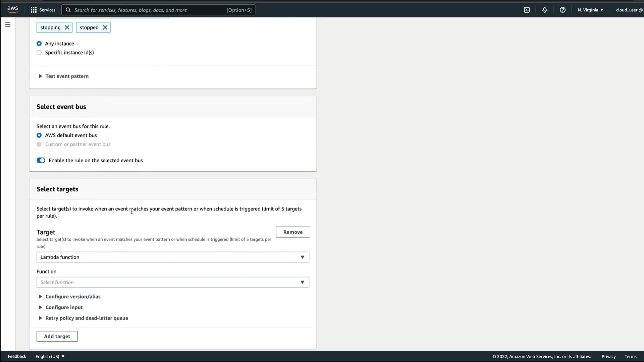The width and height of the screenshot is (644, 362).
Task: Open the cloud_user account menu
Action: pyautogui.click(x=629, y=10)
